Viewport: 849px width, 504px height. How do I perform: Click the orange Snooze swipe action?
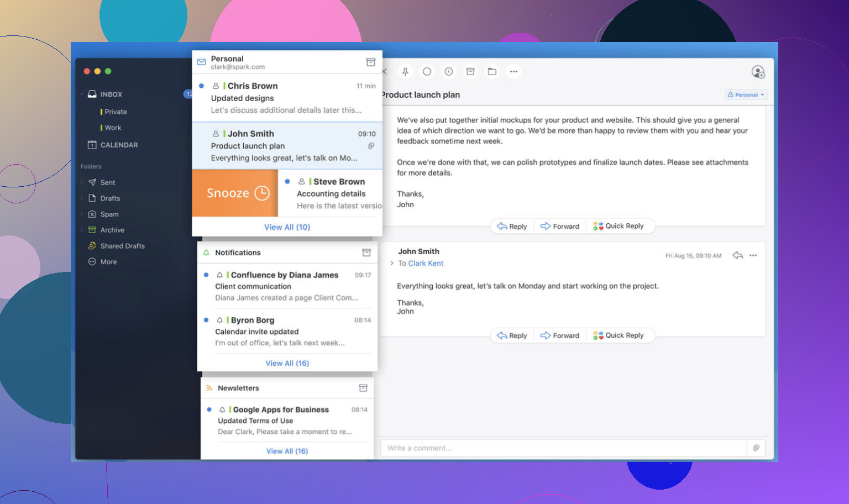click(x=235, y=193)
